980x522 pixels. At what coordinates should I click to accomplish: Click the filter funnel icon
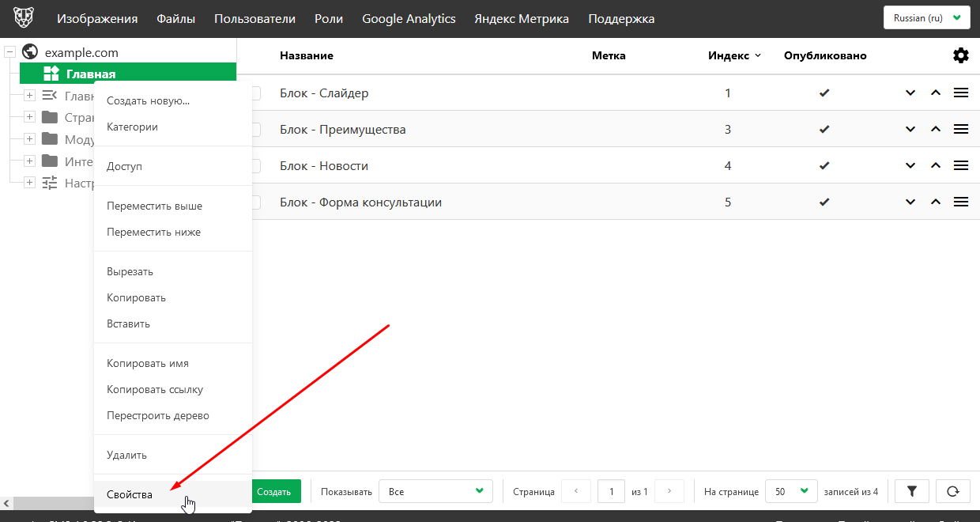pyautogui.click(x=912, y=491)
